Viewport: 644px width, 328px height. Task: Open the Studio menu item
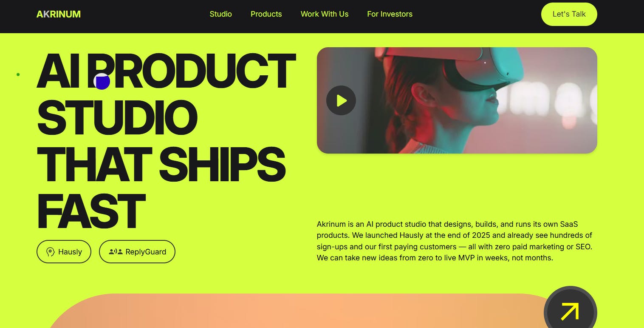point(220,14)
